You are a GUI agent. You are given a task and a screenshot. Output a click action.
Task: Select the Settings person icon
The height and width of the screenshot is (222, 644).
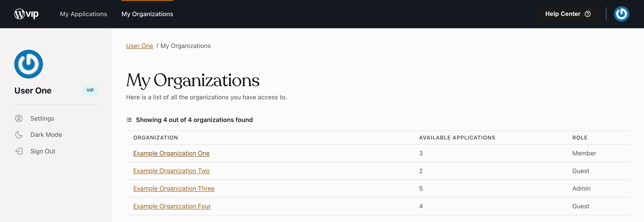(19, 118)
